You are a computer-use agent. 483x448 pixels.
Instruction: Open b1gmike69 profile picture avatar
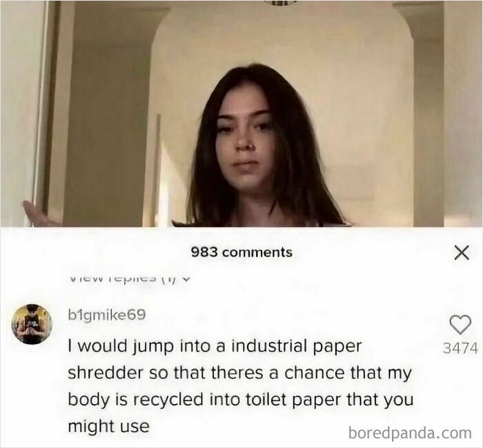[x=32, y=324]
